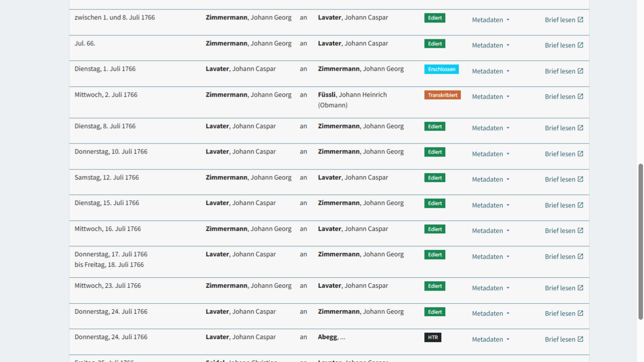This screenshot has height=362, width=644.
Task: Click external-link icon for the 23. Juli 1766 letter
Action: (580, 288)
